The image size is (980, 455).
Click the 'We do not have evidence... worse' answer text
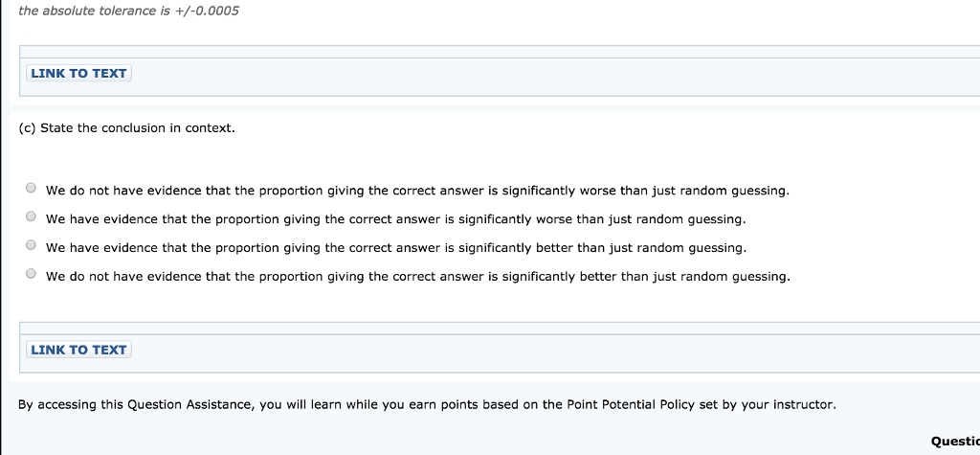tap(417, 191)
